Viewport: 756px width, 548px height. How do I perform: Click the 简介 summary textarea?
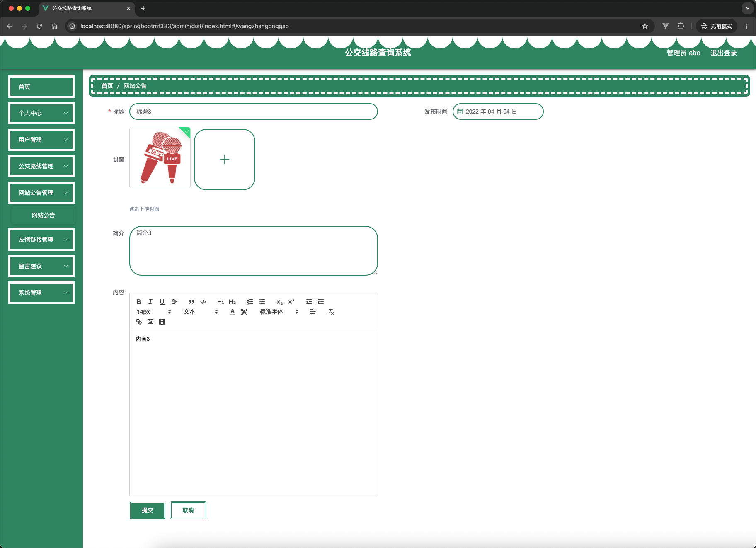pyautogui.click(x=254, y=251)
